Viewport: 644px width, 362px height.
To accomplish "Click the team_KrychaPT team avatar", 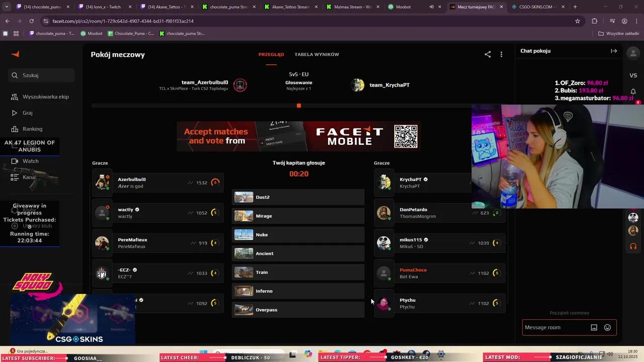I will 358,85.
